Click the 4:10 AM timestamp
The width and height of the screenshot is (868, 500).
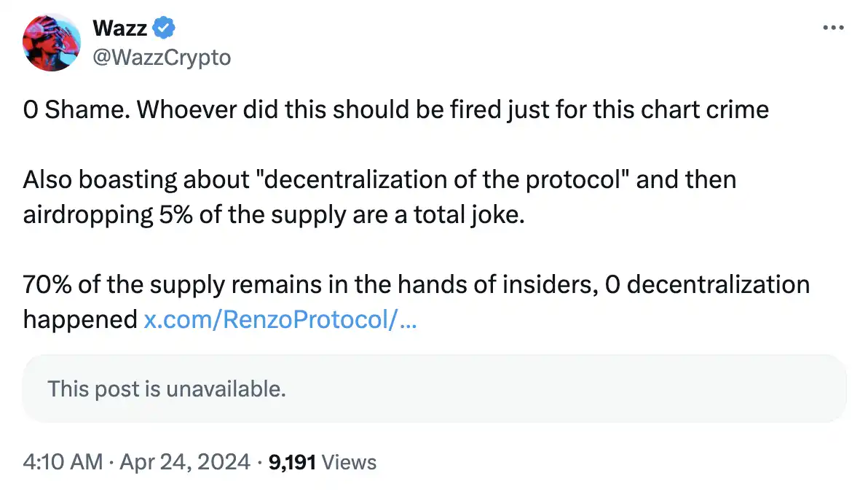pos(63,462)
